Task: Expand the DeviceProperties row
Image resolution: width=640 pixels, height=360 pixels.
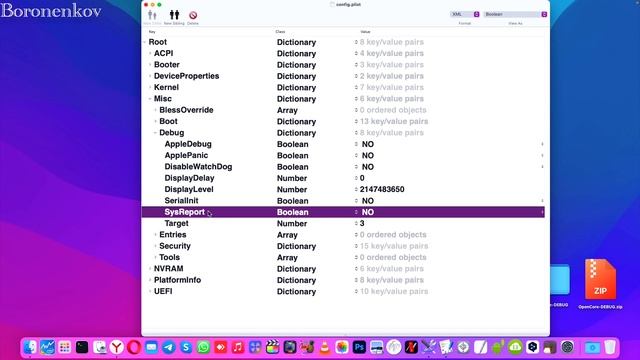Action: (x=150, y=76)
